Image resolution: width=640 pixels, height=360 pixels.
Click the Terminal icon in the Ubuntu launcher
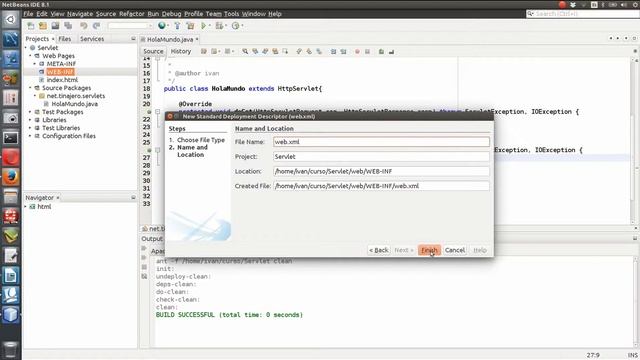pos(11,138)
